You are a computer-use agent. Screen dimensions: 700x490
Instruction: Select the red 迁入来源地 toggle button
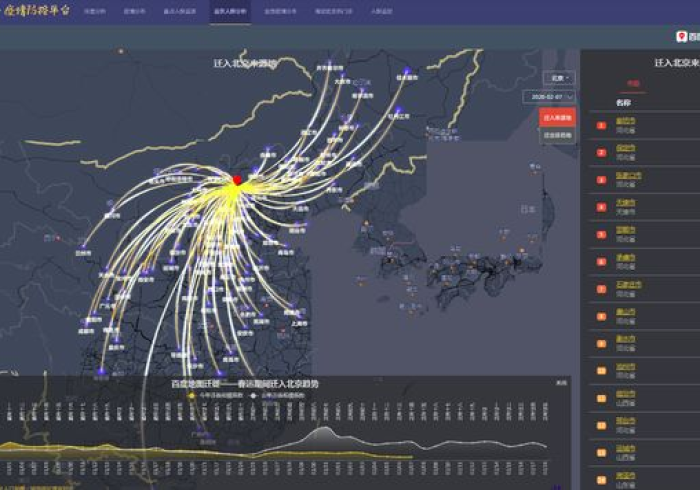click(x=557, y=117)
